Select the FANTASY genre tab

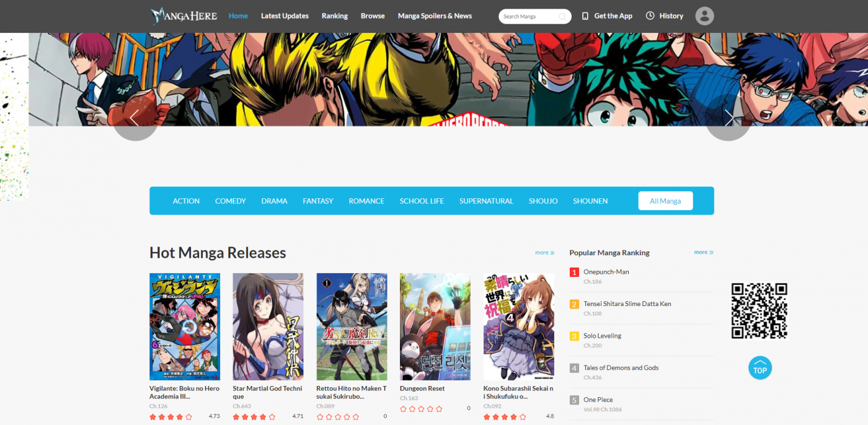coord(318,201)
